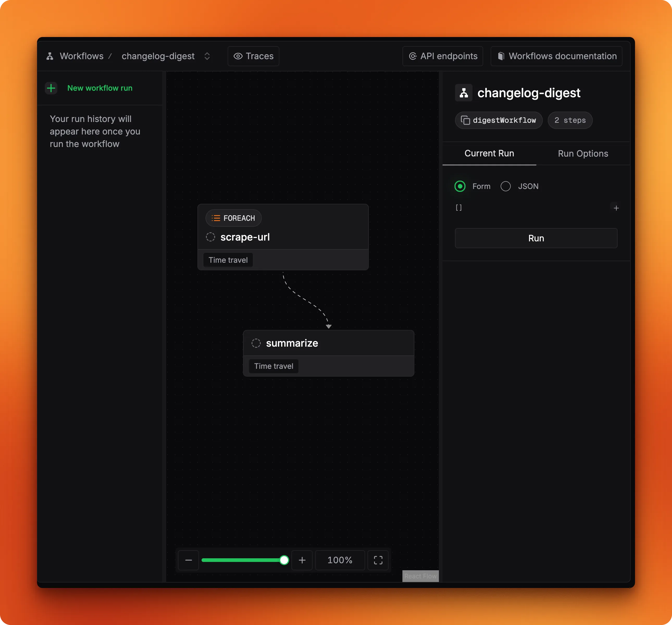Add an item to the input array
Screen dimensions: 672x625
616,208
